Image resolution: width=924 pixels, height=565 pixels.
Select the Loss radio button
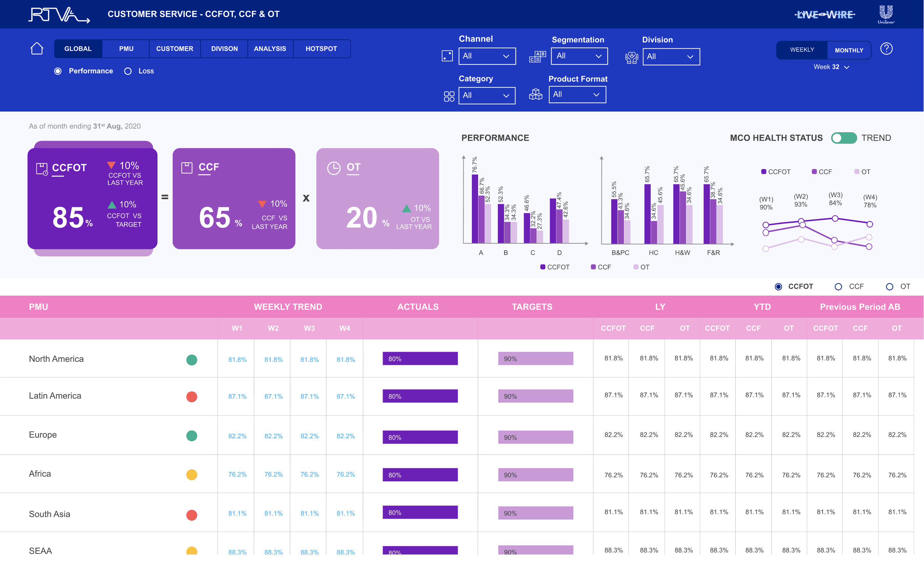[x=128, y=71]
